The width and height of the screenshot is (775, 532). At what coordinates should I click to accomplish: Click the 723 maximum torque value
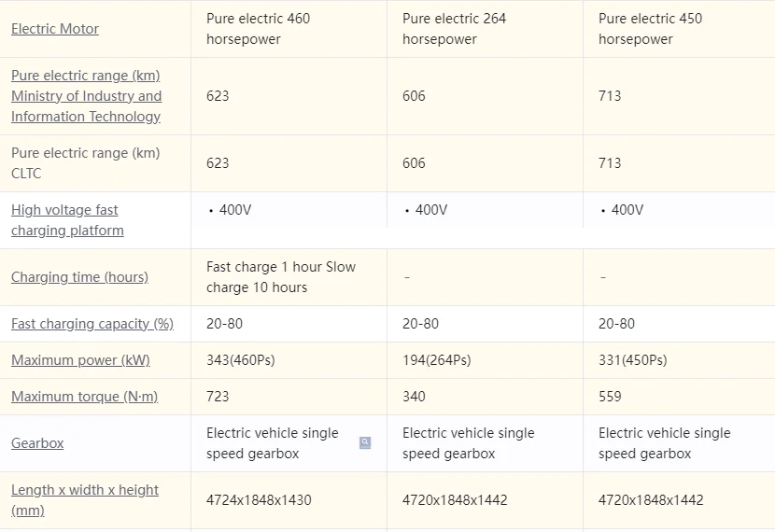218,397
